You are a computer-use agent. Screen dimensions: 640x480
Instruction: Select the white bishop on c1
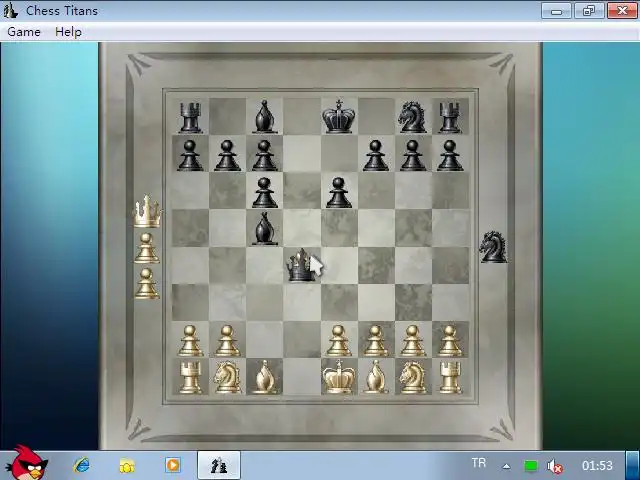coord(264,377)
